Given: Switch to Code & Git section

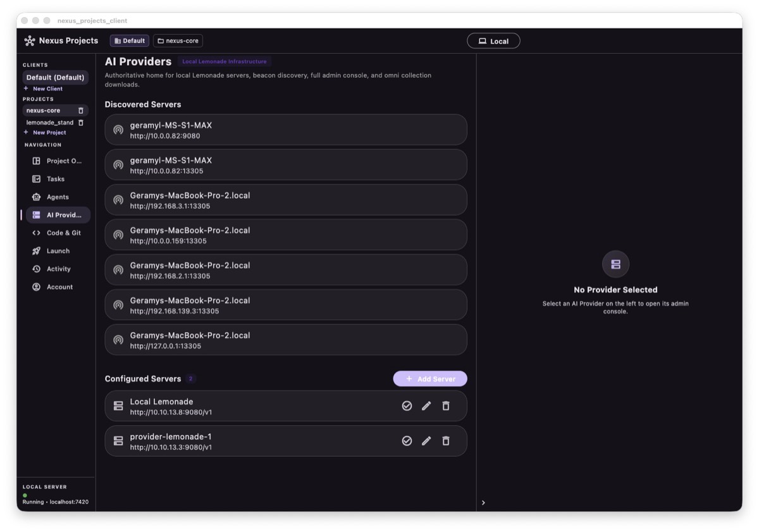Looking at the screenshot, I should (x=58, y=233).
